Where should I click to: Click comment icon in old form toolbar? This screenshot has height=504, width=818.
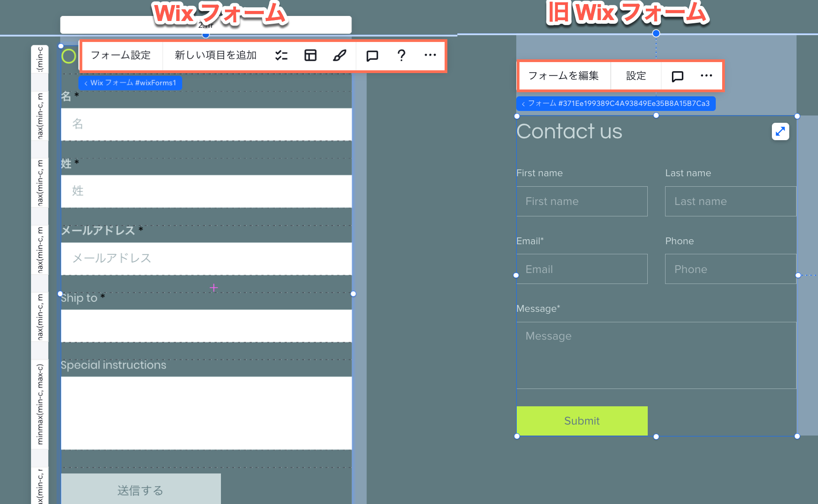(x=677, y=76)
